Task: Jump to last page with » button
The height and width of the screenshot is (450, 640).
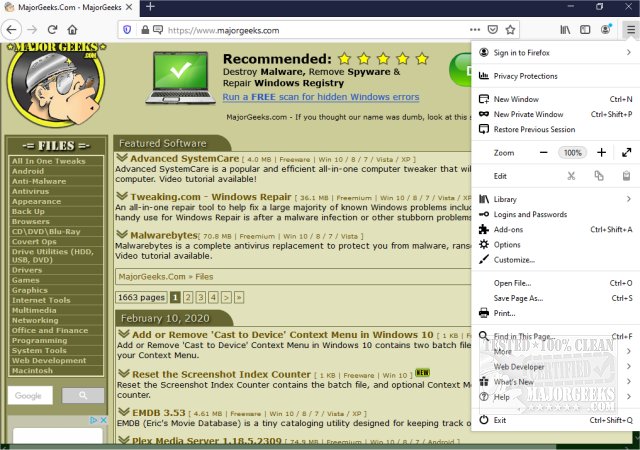Action: pos(239,297)
